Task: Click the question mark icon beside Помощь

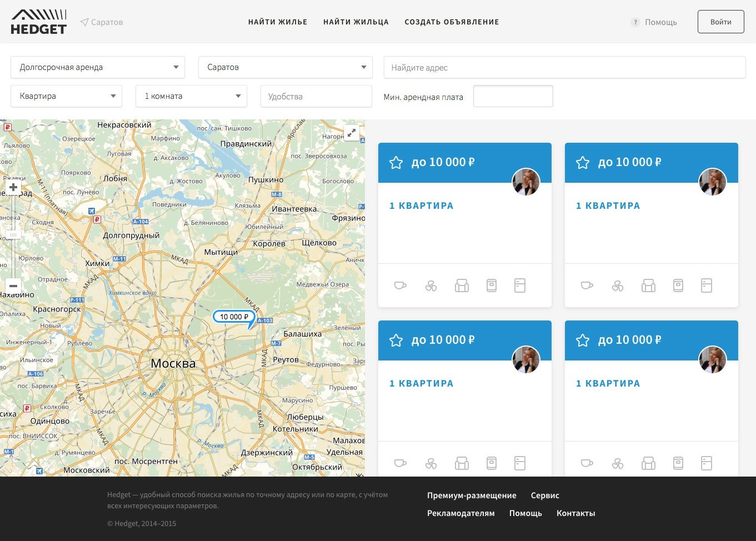Action: click(x=635, y=22)
